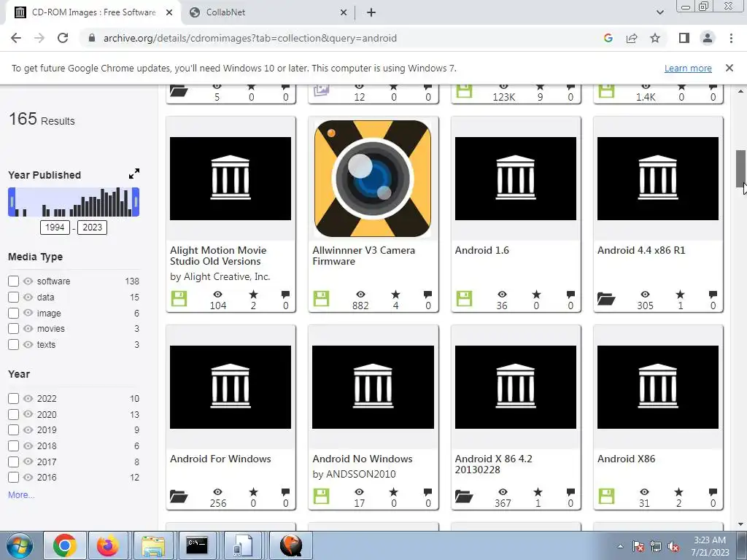Open Firefox from the taskbar
The width and height of the screenshot is (747, 560).
pyautogui.click(x=108, y=545)
